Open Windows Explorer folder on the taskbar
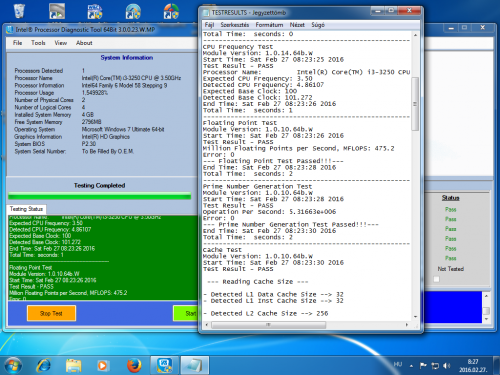 pyautogui.click(x=74, y=366)
